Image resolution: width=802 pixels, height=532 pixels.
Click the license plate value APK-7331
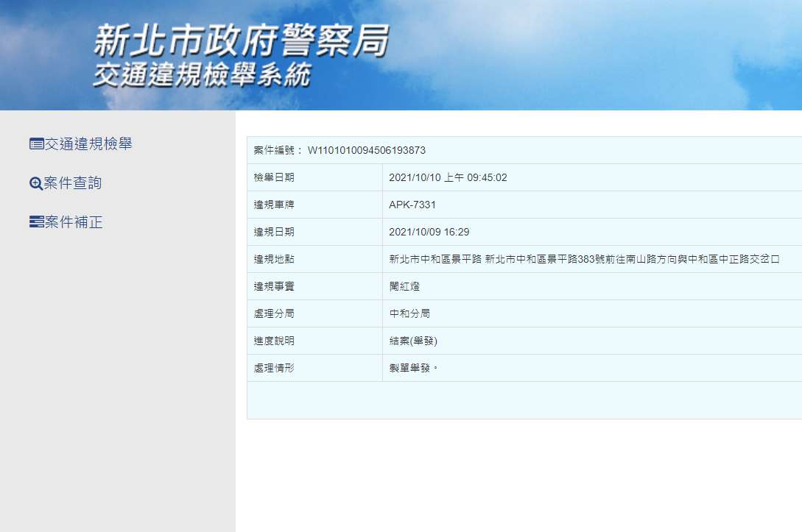point(412,205)
